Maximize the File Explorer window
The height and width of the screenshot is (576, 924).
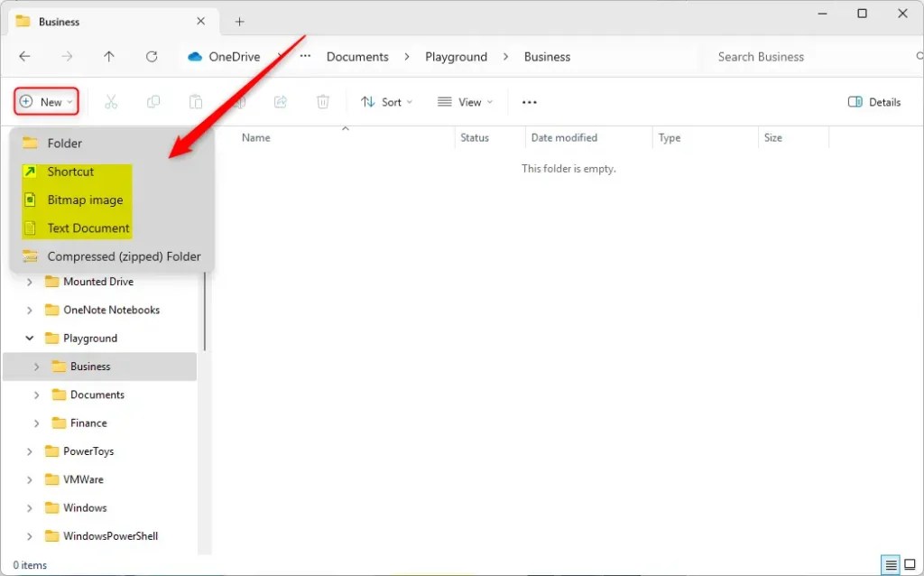(862, 14)
